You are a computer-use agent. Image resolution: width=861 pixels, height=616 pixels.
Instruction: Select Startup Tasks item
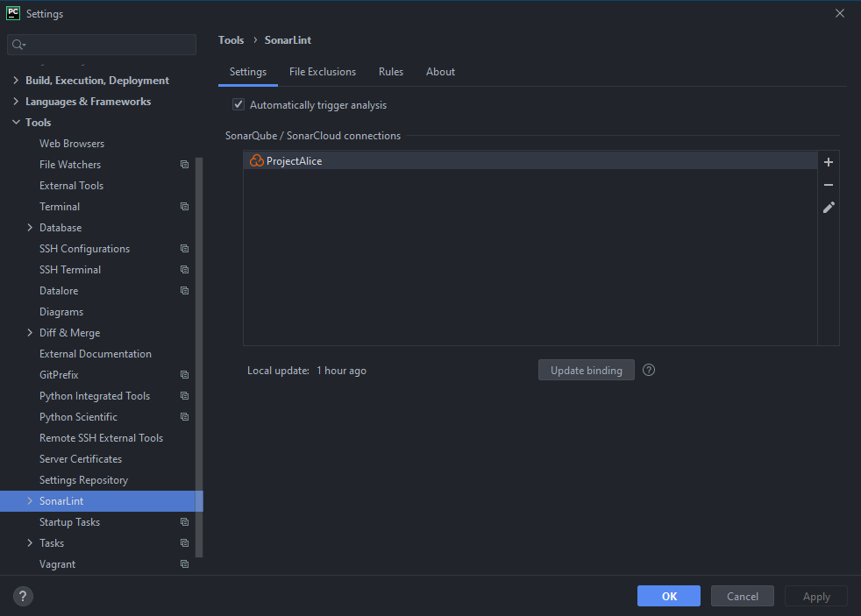click(x=70, y=521)
